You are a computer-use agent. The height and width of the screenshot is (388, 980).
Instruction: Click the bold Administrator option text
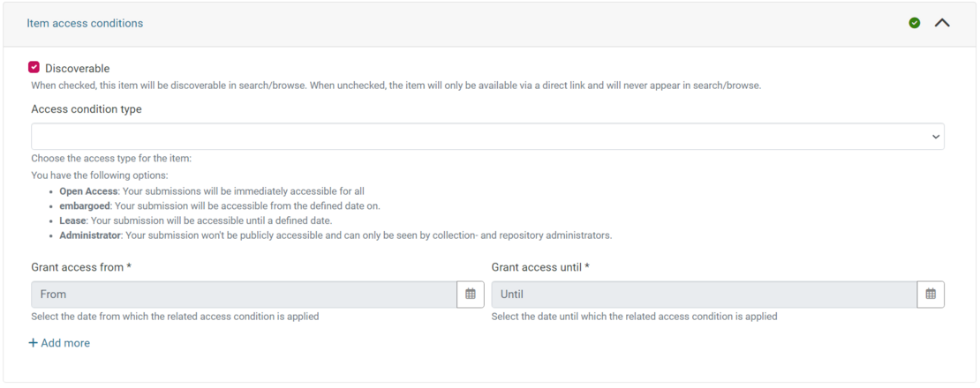[91, 235]
